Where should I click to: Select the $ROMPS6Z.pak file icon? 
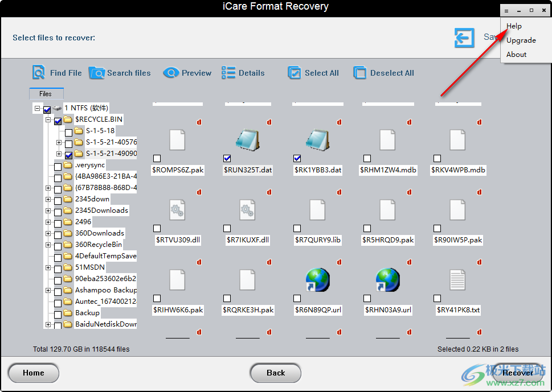pos(177,140)
